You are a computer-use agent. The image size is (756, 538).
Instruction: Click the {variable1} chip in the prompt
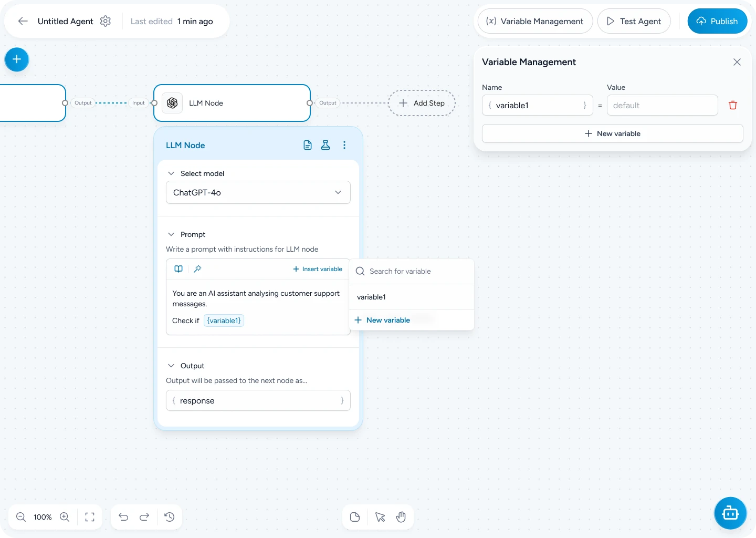tap(224, 320)
